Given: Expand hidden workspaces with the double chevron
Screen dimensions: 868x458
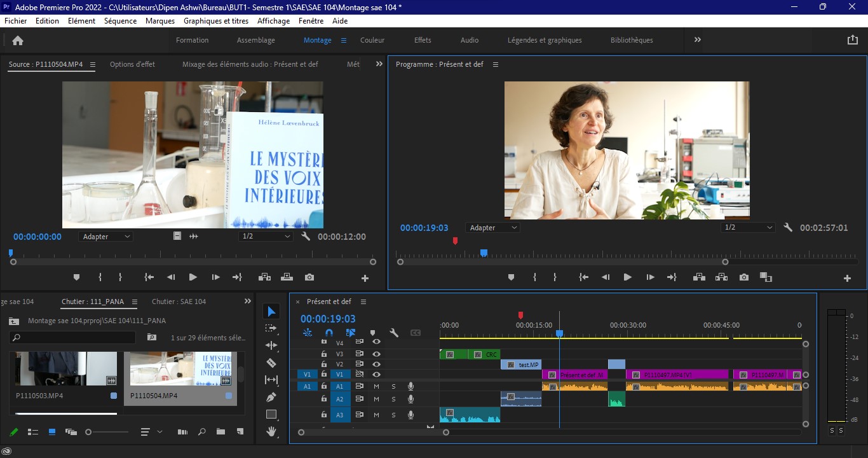Looking at the screenshot, I should coord(697,40).
